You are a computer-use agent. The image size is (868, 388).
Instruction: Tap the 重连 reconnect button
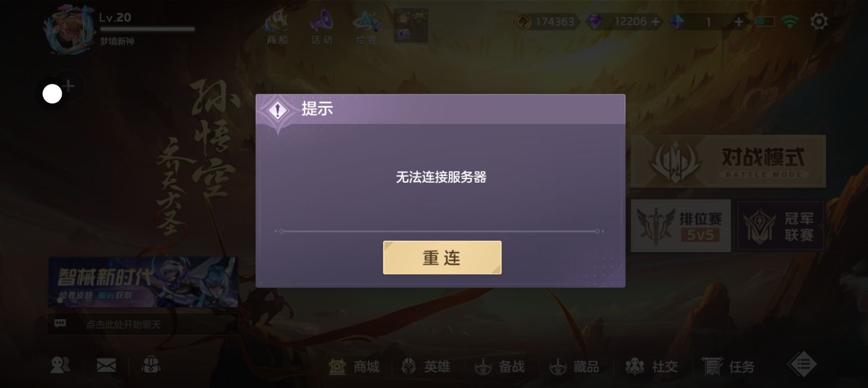(442, 258)
